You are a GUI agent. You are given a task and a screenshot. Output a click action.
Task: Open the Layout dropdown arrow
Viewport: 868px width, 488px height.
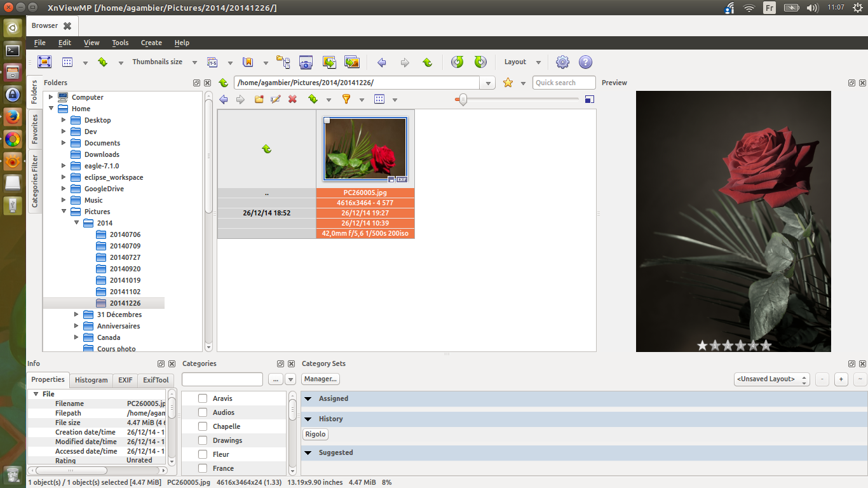click(538, 62)
